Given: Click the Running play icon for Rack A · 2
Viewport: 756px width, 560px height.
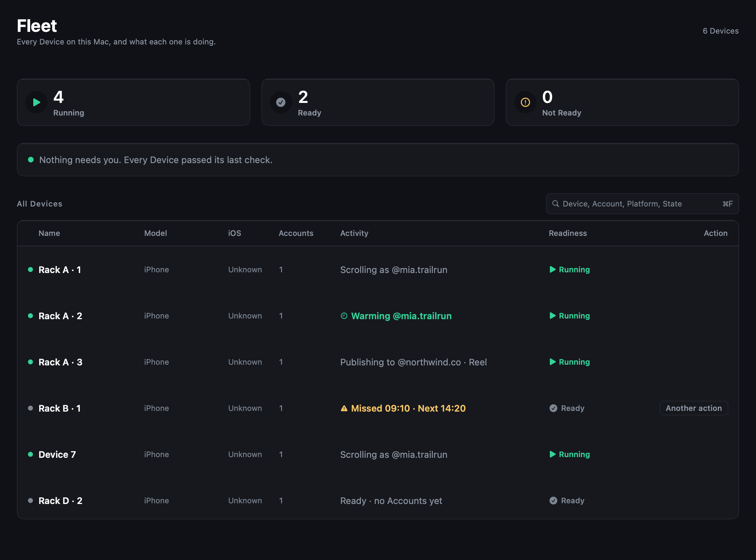Looking at the screenshot, I should (x=553, y=316).
